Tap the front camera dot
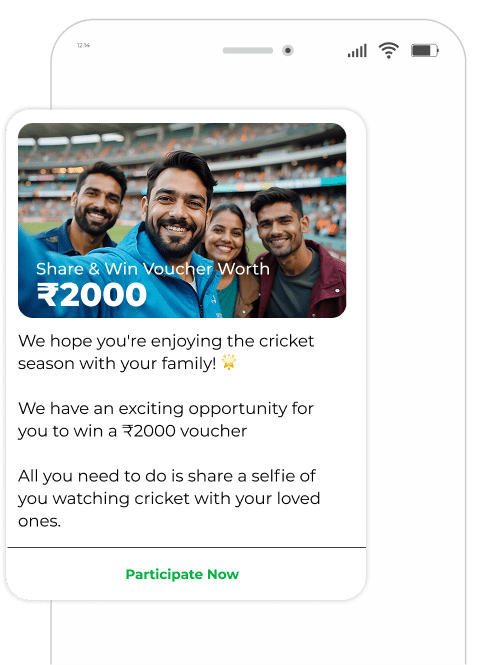482x665 pixels. pyautogui.click(x=288, y=50)
